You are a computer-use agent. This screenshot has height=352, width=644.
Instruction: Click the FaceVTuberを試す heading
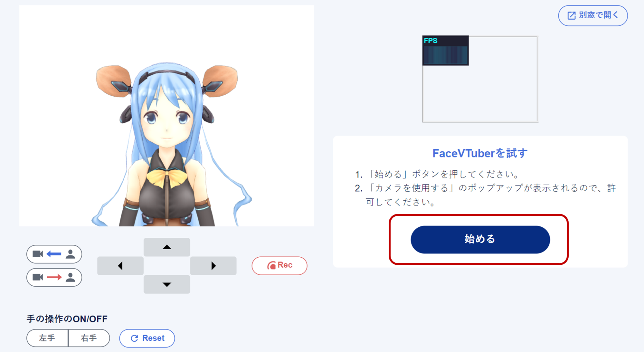(x=480, y=153)
